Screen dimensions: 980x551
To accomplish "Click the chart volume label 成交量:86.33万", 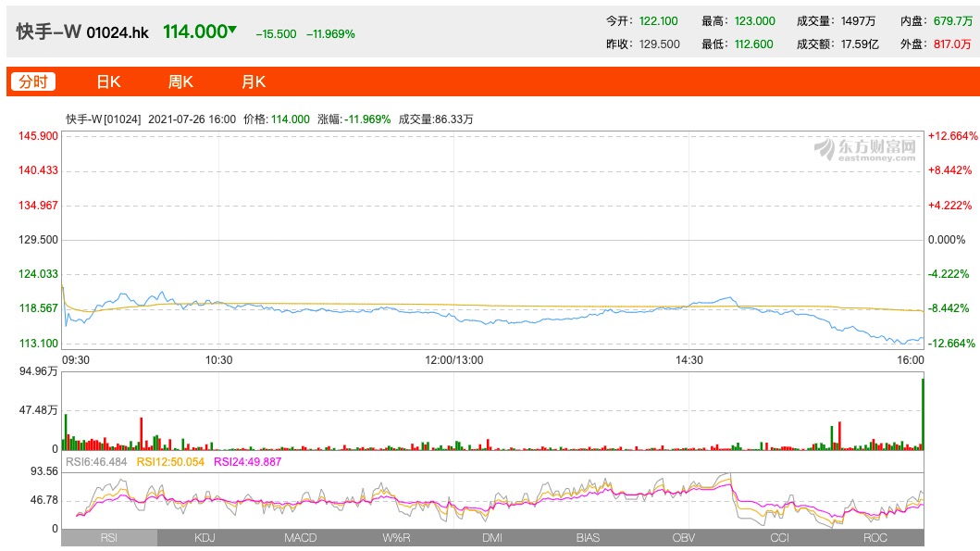I will click(x=436, y=119).
